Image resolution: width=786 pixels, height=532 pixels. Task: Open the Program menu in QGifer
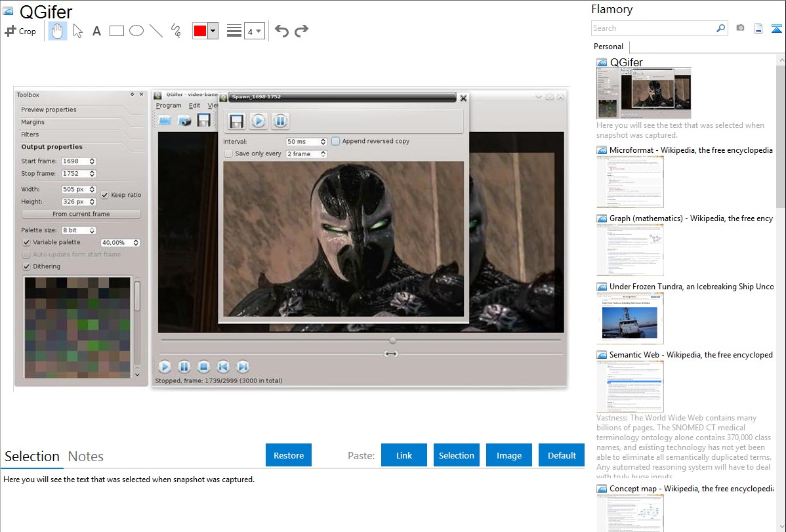(169, 106)
